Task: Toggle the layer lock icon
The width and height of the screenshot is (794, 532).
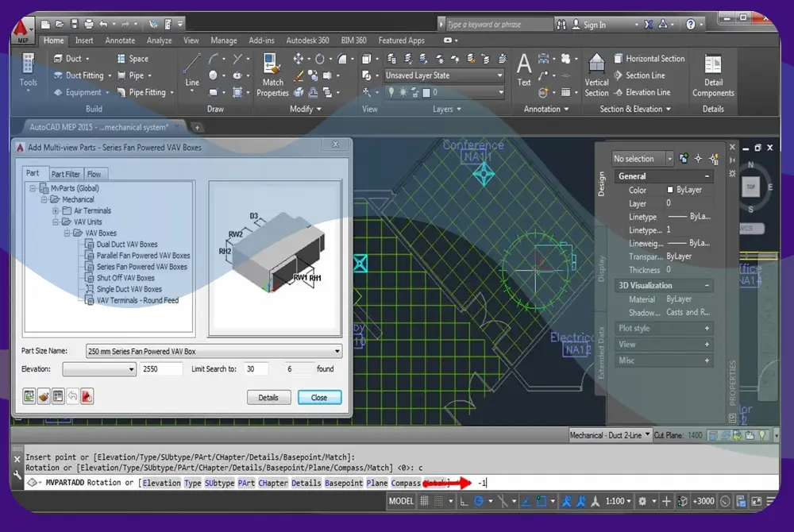Action: click(414, 92)
